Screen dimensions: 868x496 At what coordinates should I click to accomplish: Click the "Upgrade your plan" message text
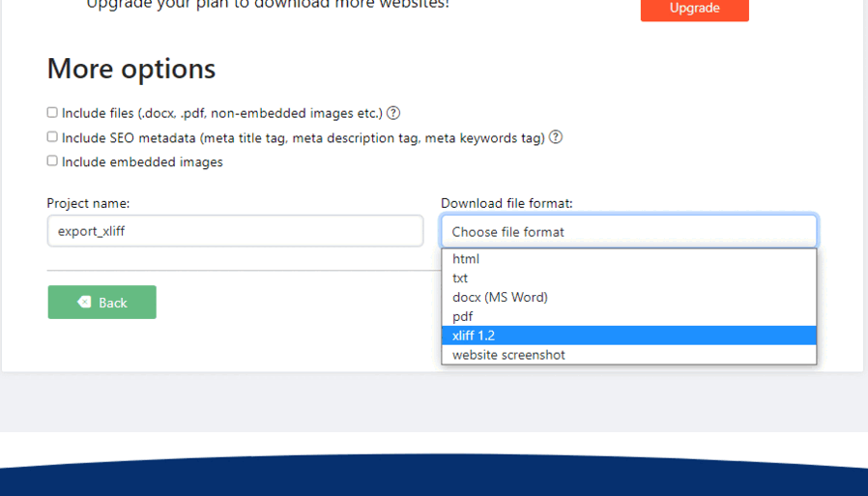[268, 5]
